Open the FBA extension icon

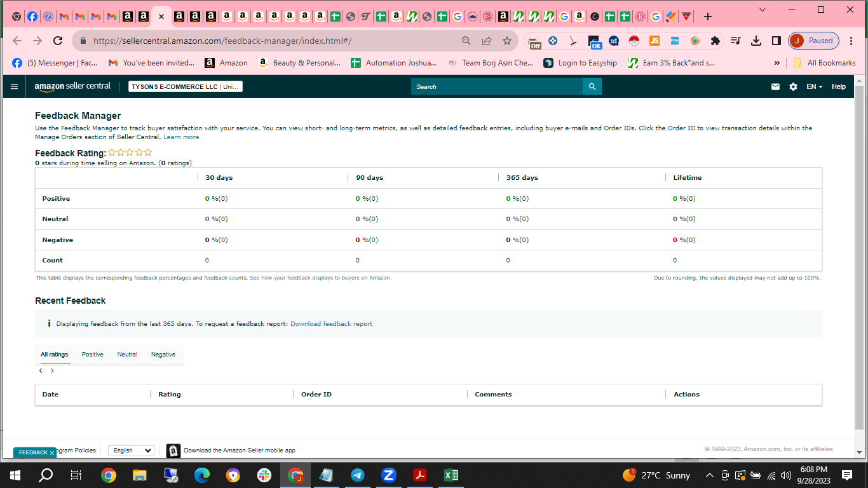(675, 41)
